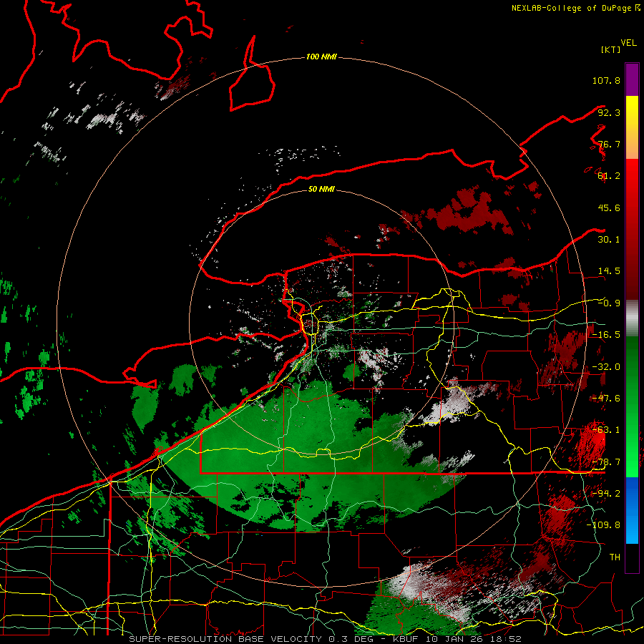This screenshot has height=644, width=644.
Task: Click the purple segment atop the color scale
Action: [x=632, y=79]
